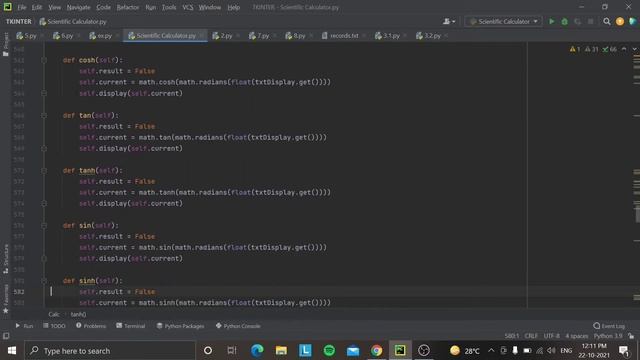Open the Python Console tool window
The width and height of the screenshot is (640, 360).
click(238, 326)
